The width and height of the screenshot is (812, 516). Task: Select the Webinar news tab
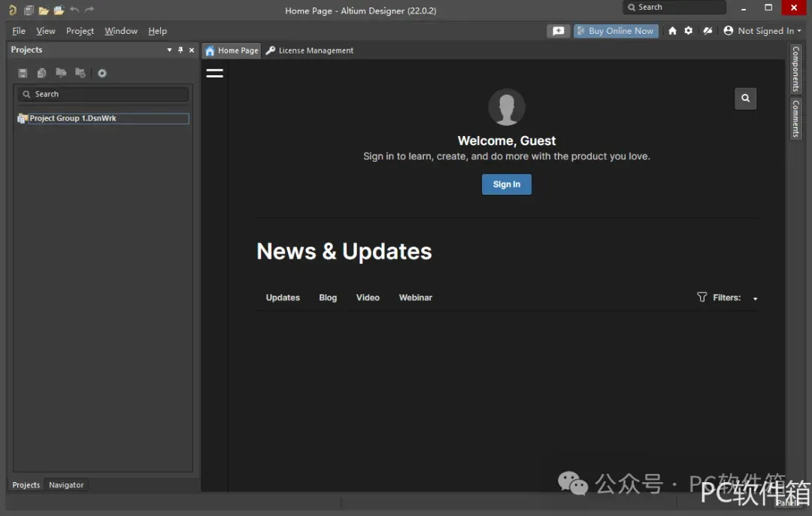coord(415,297)
